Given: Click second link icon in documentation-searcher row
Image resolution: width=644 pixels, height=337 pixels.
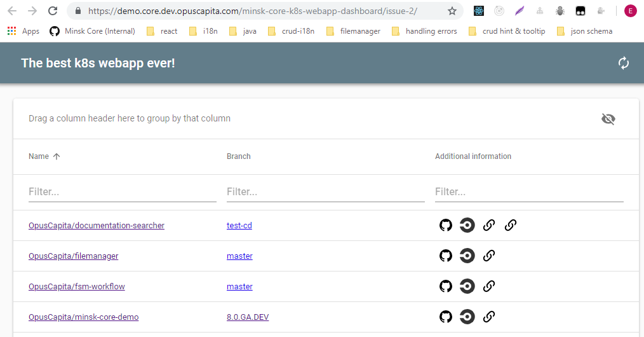Looking at the screenshot, I should point(510,226).
